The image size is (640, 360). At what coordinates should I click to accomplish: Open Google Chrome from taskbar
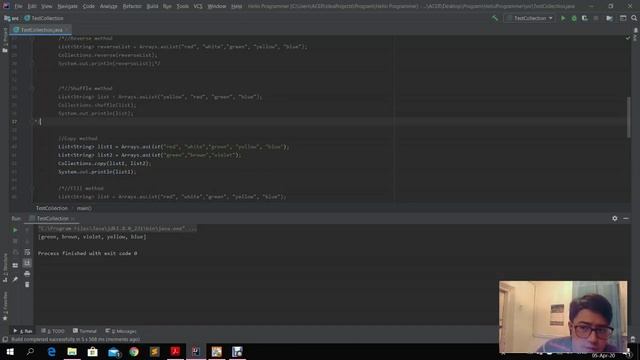coord(134,352)
